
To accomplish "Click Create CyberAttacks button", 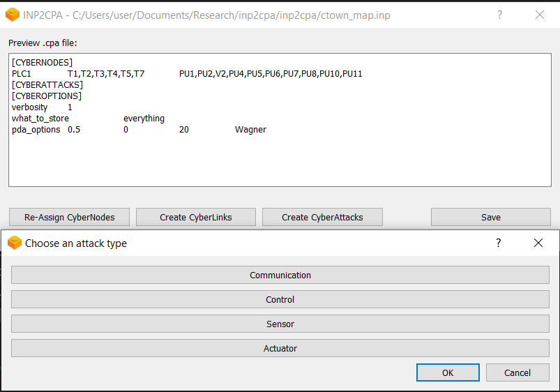I will coord(322,217).
